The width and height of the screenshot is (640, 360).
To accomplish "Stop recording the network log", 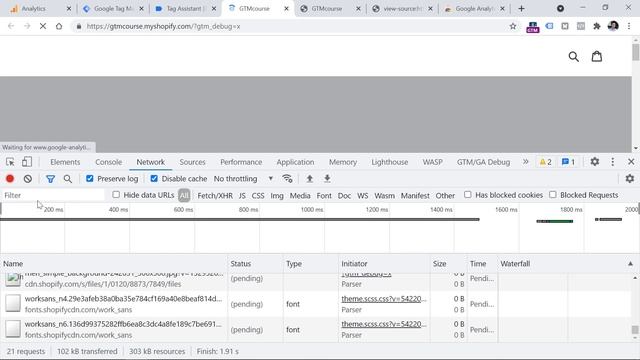I will tap(10, 179).
